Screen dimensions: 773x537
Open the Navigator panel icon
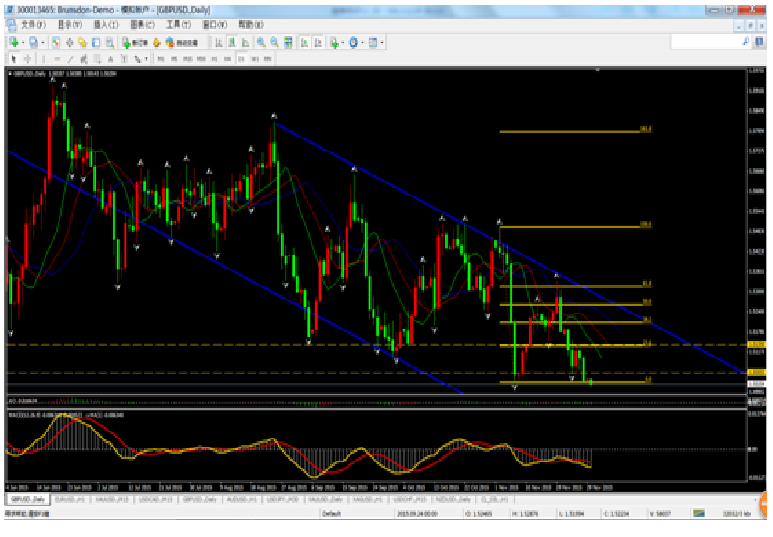pyautogui.click(x=82, y=43)
